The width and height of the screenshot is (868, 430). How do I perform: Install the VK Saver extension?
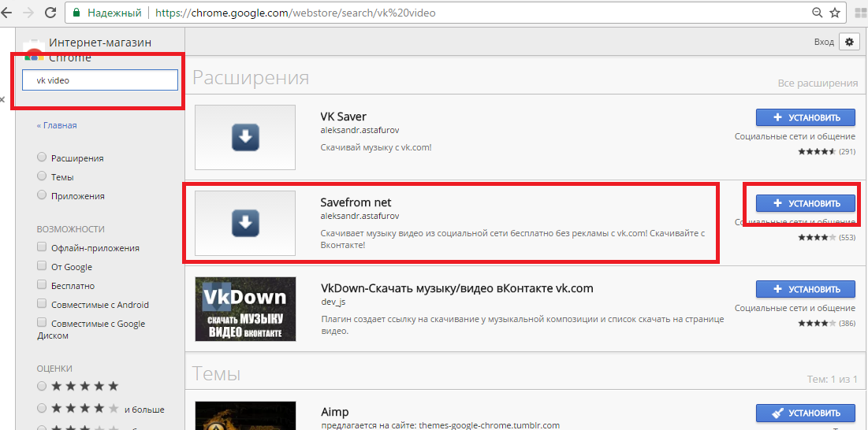point(806,117)
